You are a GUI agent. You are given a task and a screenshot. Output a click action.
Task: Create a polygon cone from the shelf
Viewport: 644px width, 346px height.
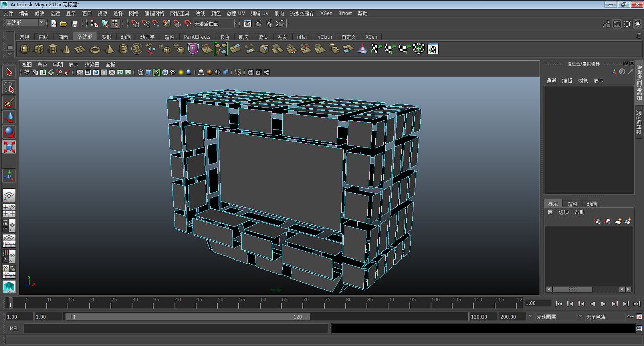[x=67, y=49]
